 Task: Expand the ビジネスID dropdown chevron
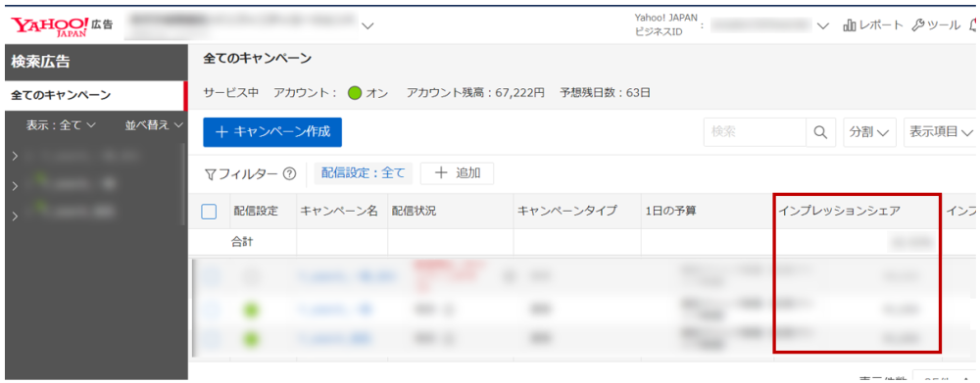[x=822, y=25]
